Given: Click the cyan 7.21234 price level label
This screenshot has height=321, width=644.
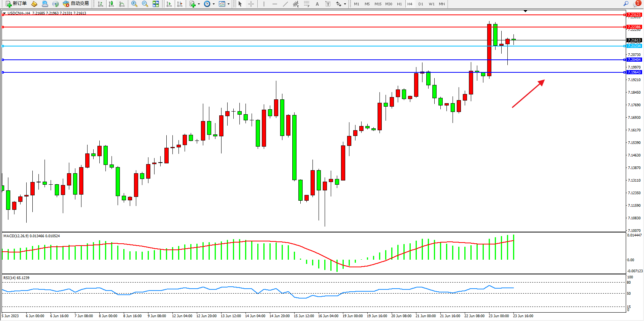Looking at the screenshot, I should click(634, 46).
